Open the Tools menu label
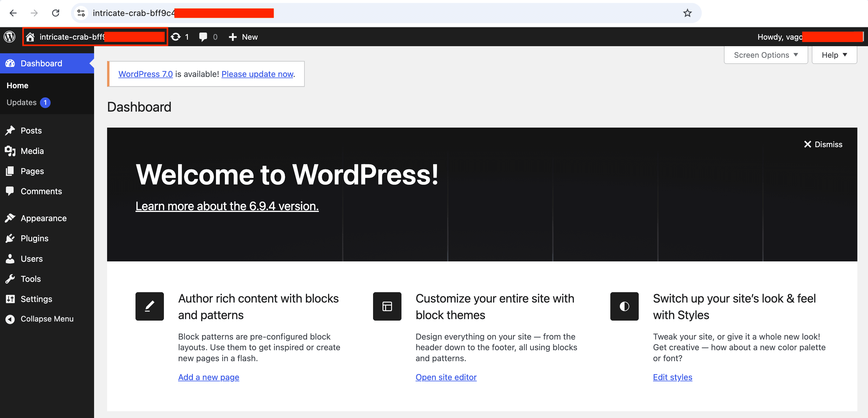This screenshot has width=868, height=418. pyautogui.click(x=31, y=279)
